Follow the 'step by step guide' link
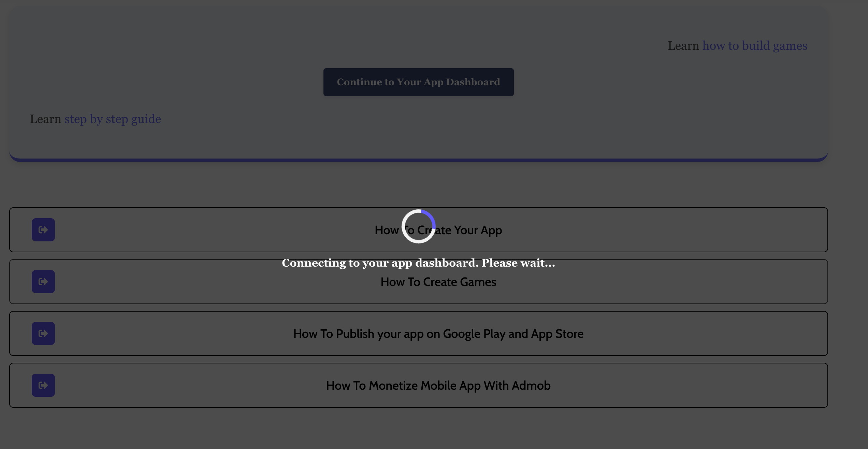868x449 pixels. point(113,119)
